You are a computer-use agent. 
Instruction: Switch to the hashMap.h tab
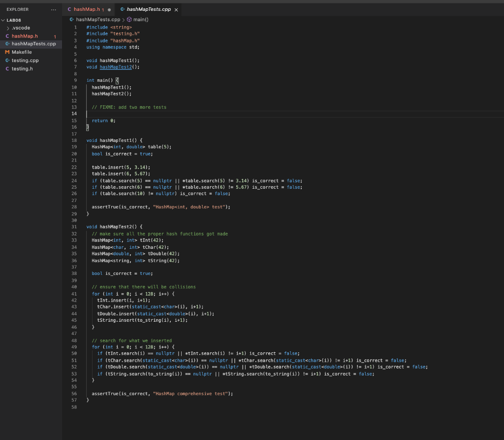(86, 9)
